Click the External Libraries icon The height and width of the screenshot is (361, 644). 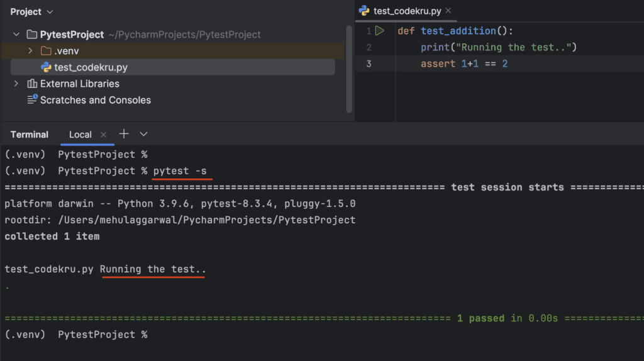pos(33,84)
